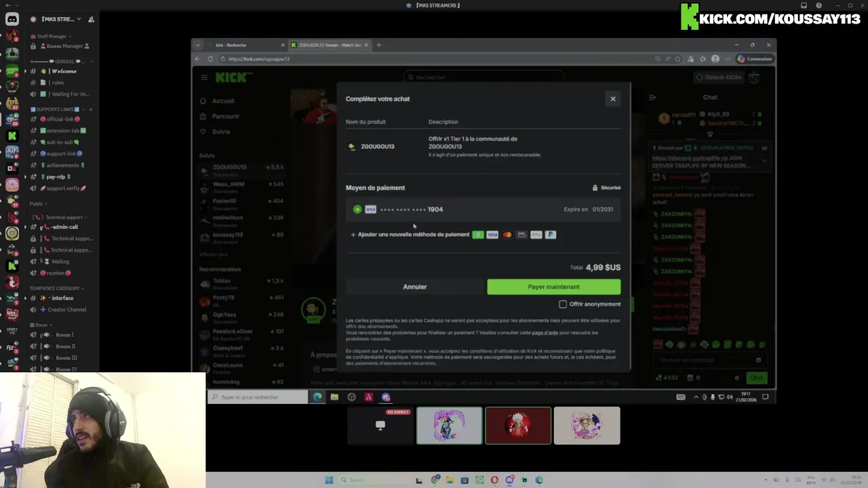
Task: Click the top-right inbox icon in Discord
Action: [804, 5]
